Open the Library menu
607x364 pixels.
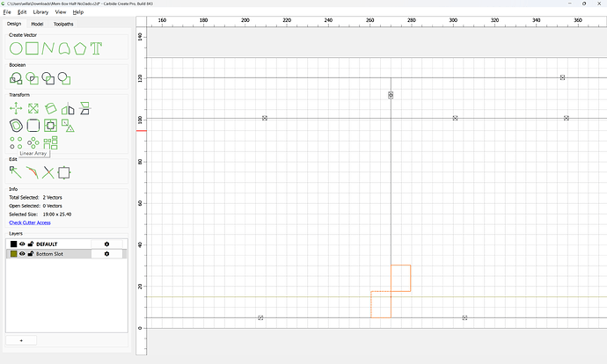[x=40, y=12]
